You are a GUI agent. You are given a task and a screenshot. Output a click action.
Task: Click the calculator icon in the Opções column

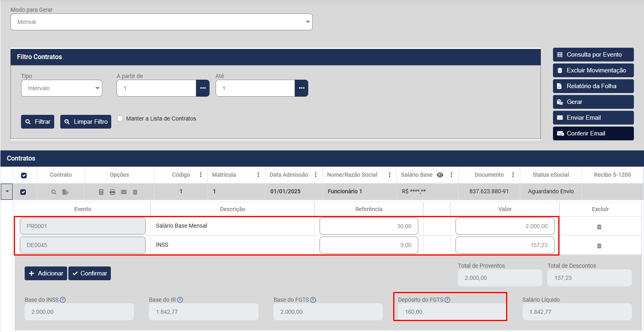pyautogui.click(x=101, y=192)
